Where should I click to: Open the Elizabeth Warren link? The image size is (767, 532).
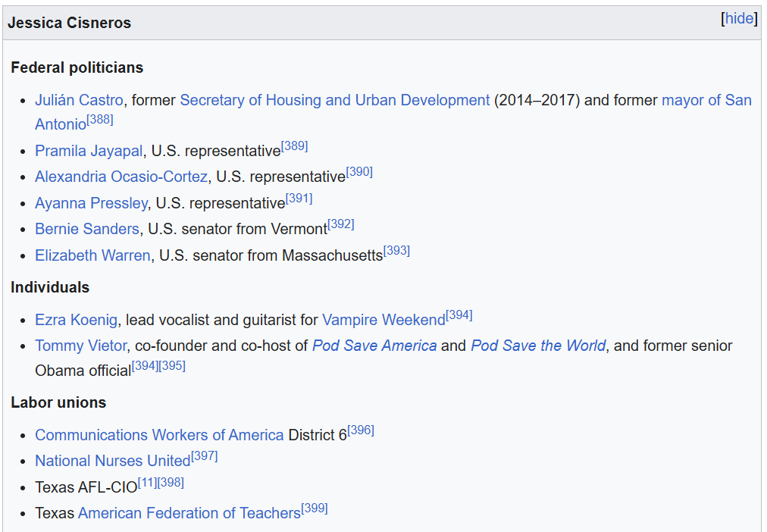pos(92,255)
